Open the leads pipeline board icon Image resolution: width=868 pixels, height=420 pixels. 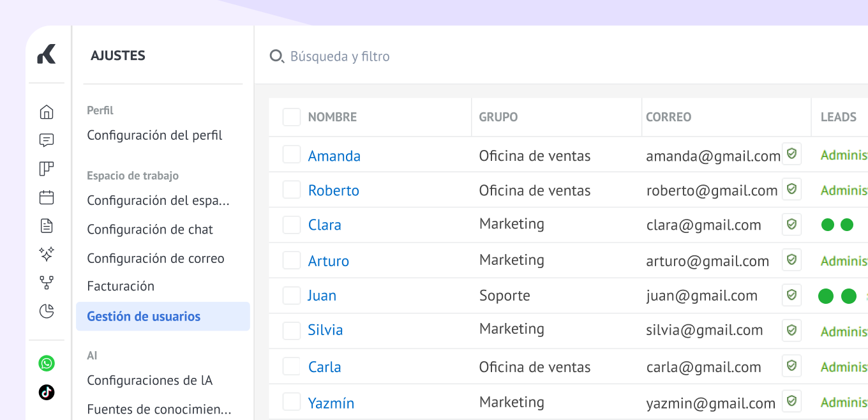(x=47, y=169)
